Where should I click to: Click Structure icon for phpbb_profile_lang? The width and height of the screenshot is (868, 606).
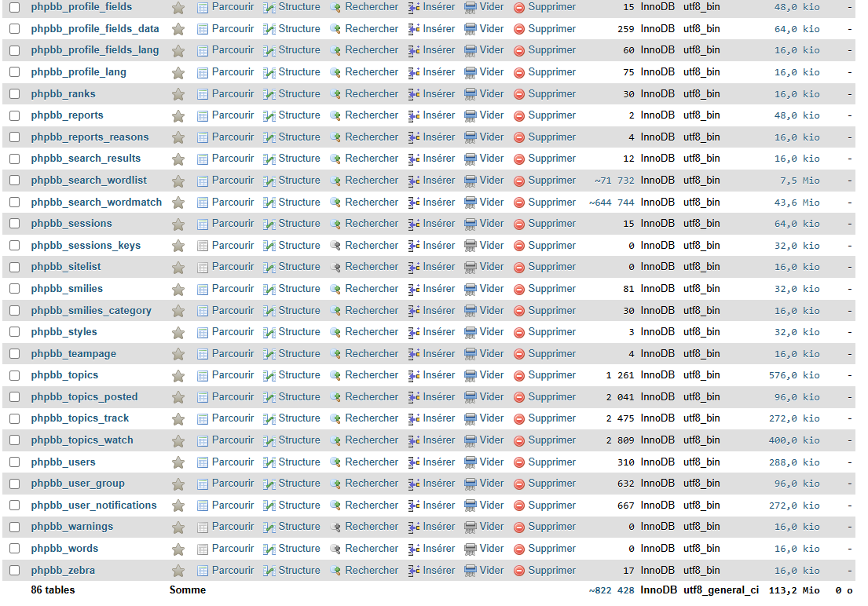click(x=269, y=72)
